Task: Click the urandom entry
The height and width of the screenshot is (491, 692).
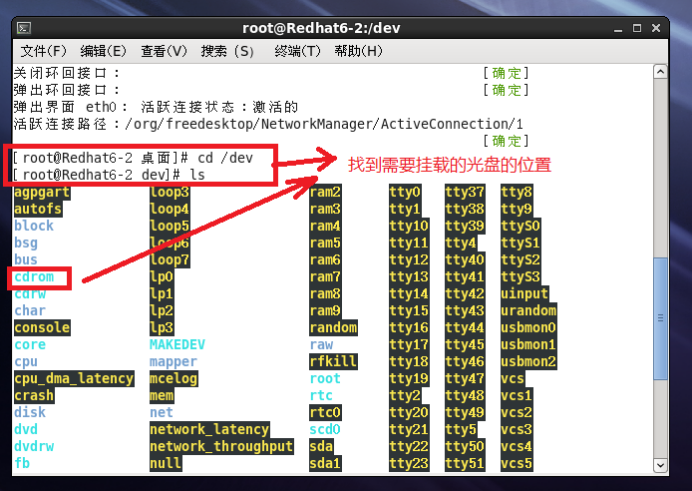Action: pos(529,311)
